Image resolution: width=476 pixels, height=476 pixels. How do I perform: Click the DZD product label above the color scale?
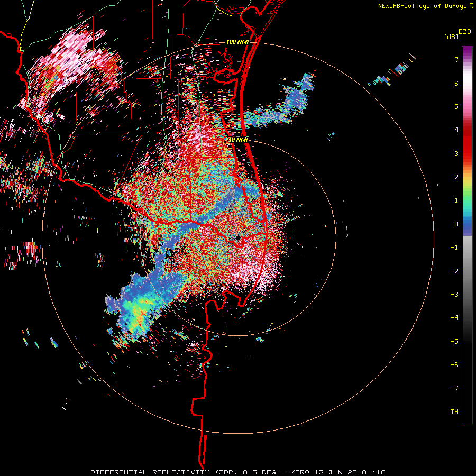pos(465,32)
